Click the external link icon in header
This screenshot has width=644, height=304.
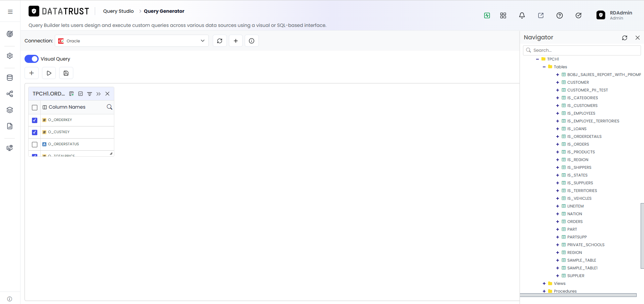tap(541, 15)
